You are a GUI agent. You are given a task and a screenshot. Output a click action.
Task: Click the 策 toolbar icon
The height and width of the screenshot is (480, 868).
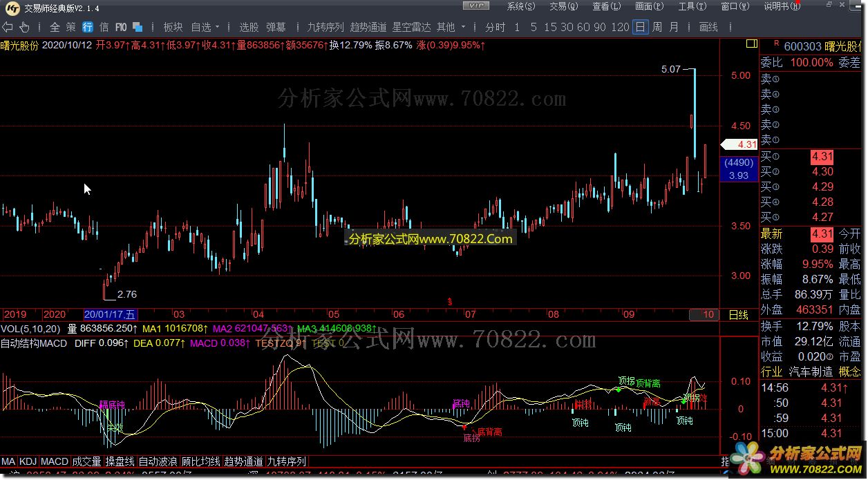point(71,27)
